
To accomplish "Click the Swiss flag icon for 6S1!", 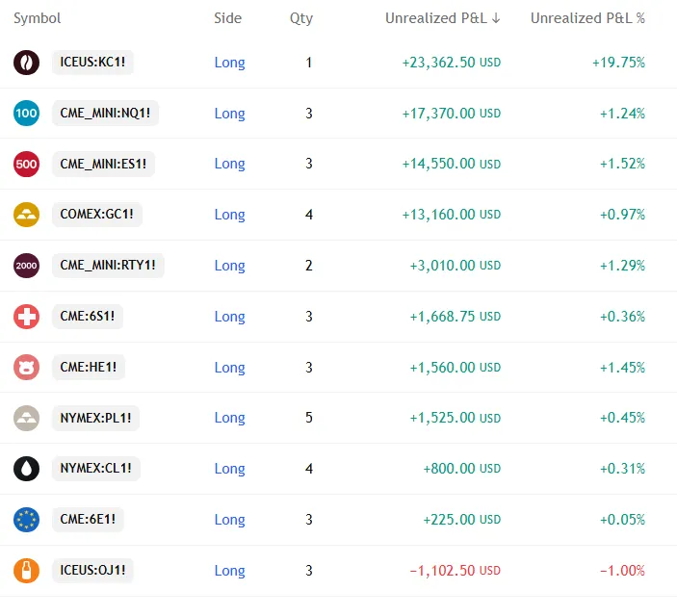I will click(27, 317).
